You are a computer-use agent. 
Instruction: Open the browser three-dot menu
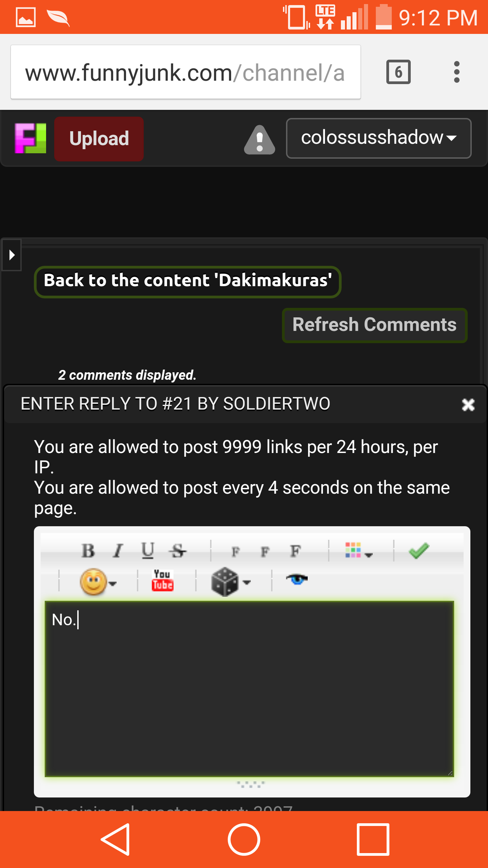coord(456,72)
